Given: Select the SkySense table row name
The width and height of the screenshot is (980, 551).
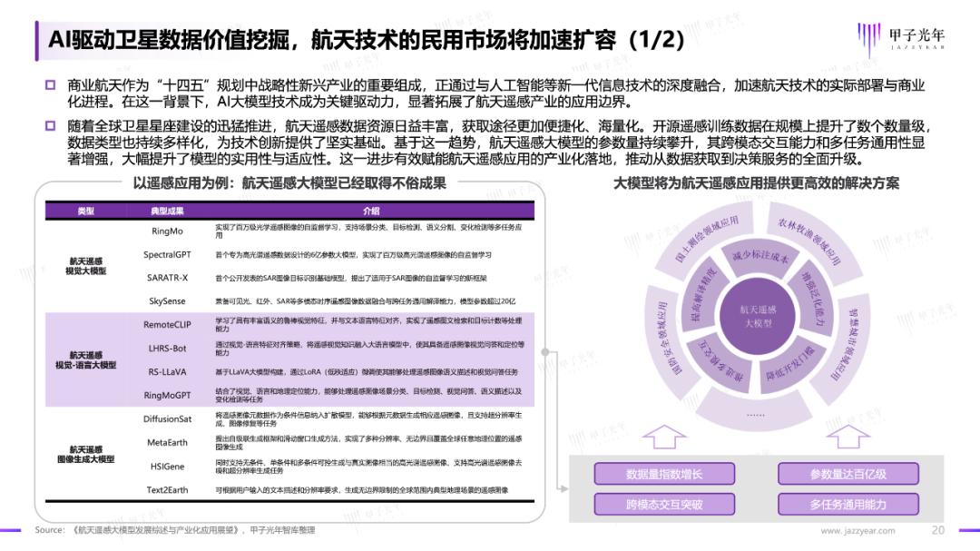Looking at the screenshot, I should 167,300.
